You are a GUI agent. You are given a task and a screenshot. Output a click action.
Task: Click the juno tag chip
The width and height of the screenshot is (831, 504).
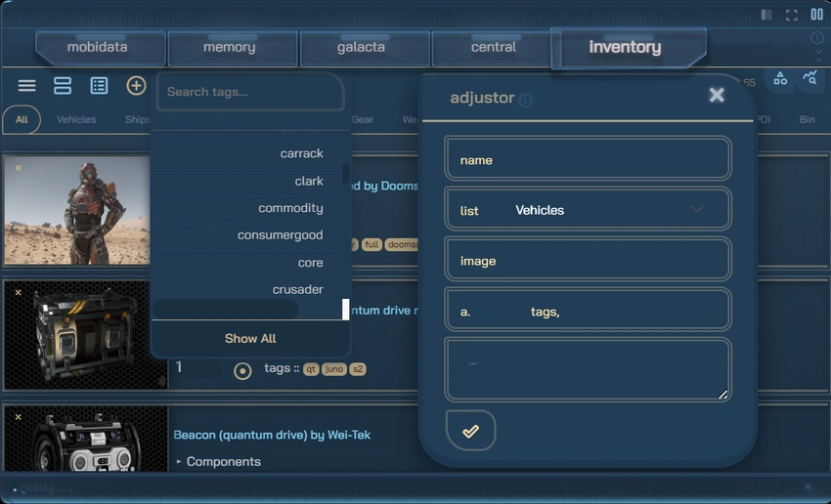333,369
